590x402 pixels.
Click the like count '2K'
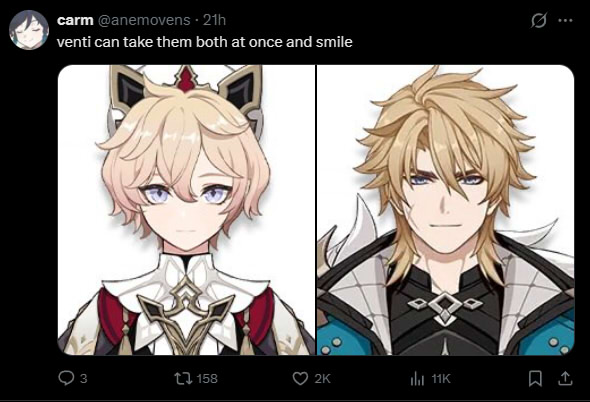coord(322,378)
